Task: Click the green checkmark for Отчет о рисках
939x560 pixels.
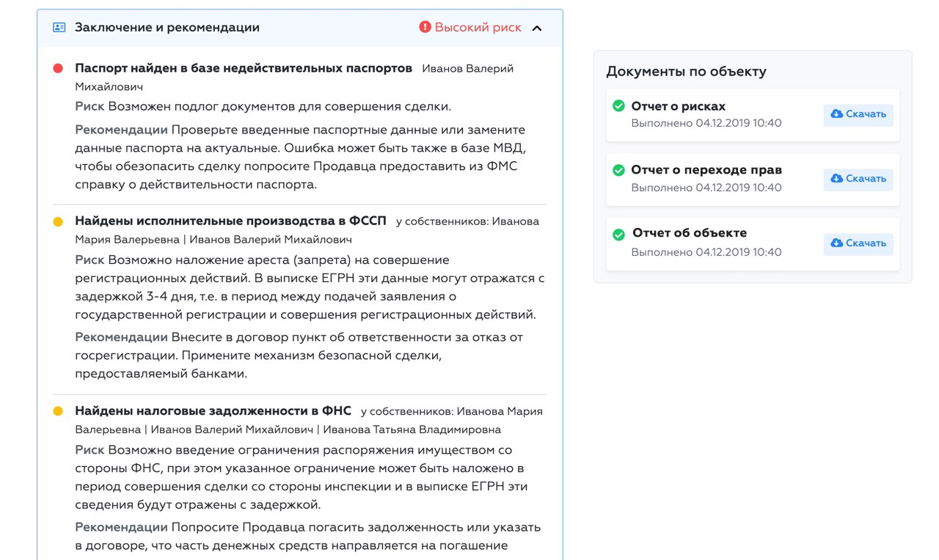Action: 618,106
